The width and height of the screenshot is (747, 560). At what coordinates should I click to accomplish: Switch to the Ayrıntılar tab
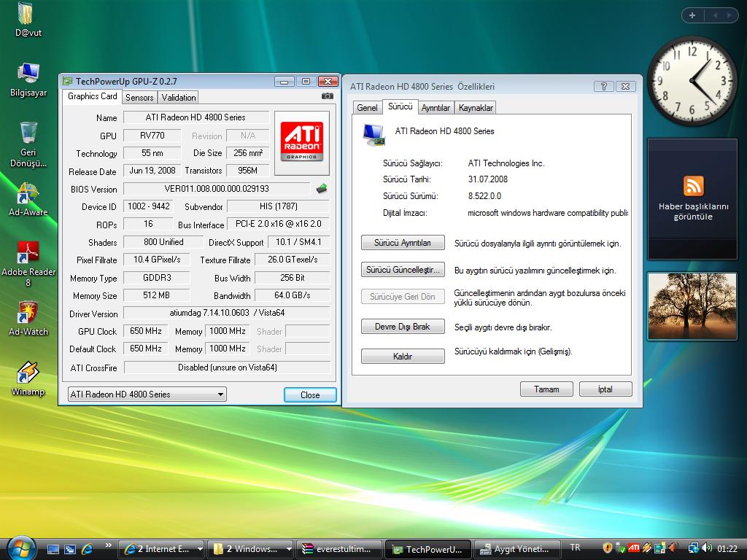[x=436, y=108]
